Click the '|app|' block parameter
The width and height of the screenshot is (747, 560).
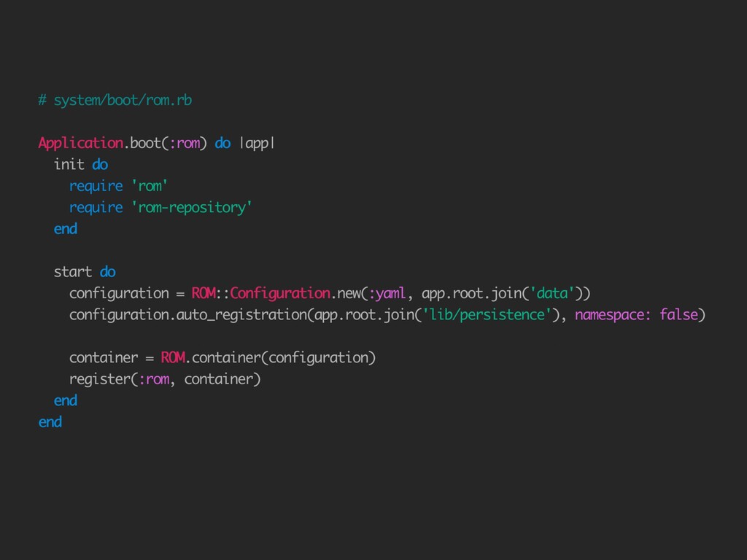coord(258,144)
